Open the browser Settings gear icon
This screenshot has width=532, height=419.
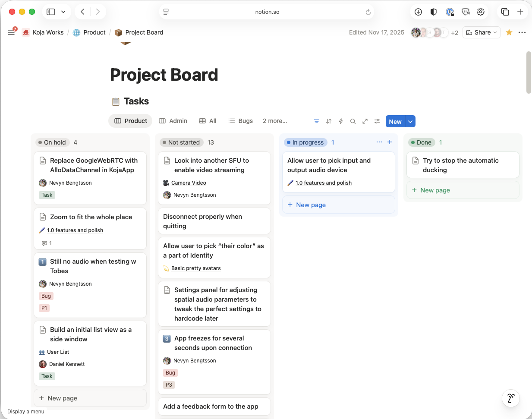pos(481,12)
